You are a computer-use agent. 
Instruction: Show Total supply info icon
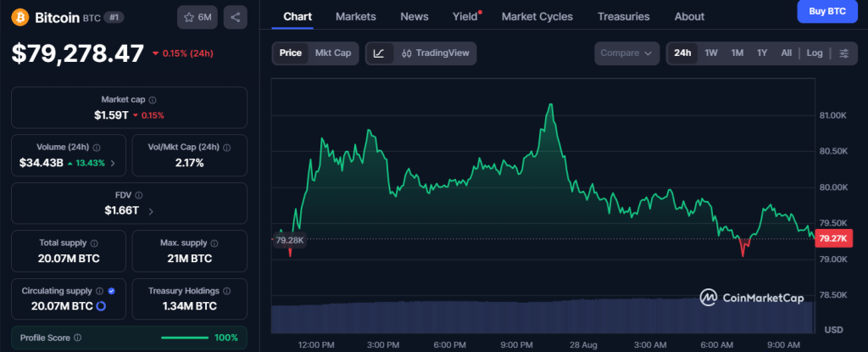pos(94,243)
